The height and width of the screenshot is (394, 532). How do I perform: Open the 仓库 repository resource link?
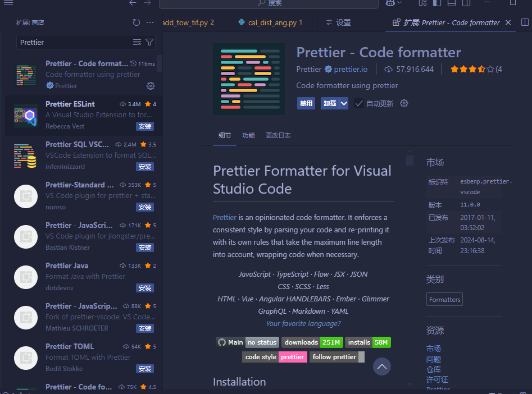[x=433, y=369]
